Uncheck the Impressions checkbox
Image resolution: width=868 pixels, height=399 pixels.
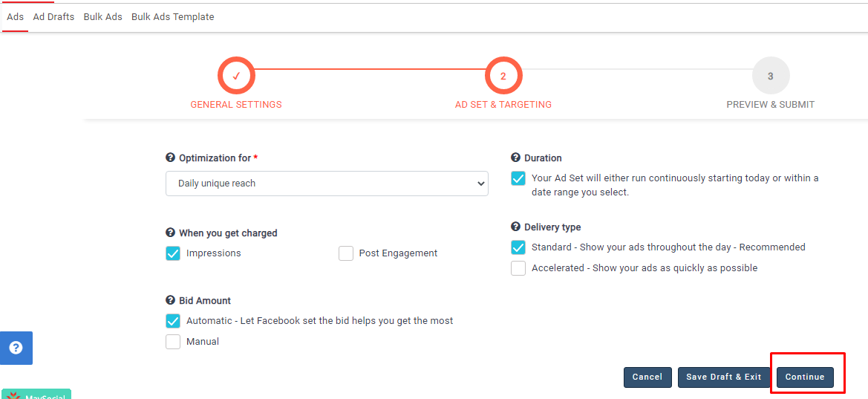(173, 253)
